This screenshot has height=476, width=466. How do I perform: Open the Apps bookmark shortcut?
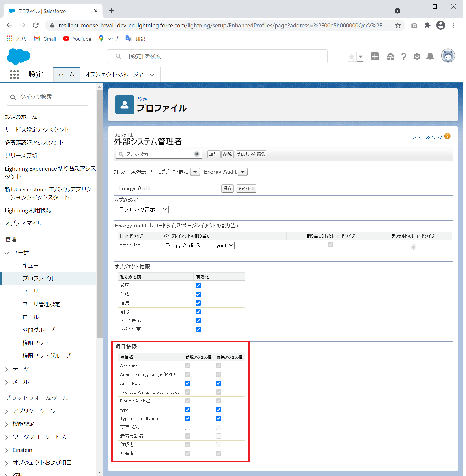[17, 39]
